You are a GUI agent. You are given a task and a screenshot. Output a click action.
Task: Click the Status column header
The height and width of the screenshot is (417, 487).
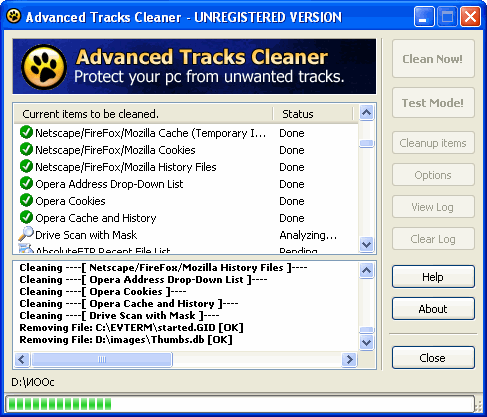(x=313, y=114)
